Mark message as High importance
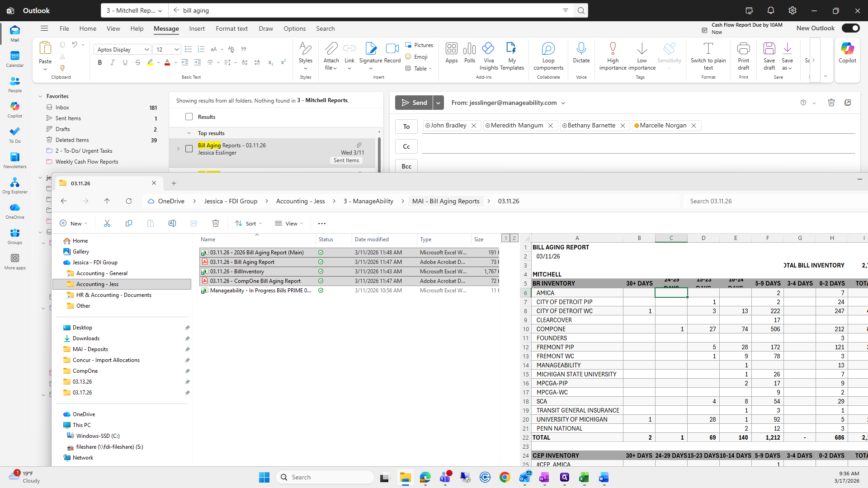 [613, 49]
